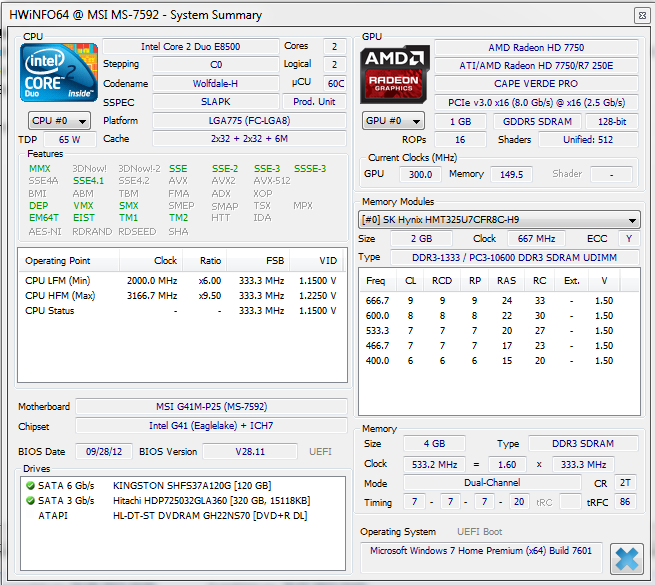Click the Prod. Unit button
The height and width of the screenshot is (585, 655).
pyautogui.click(x=314, y=102)
